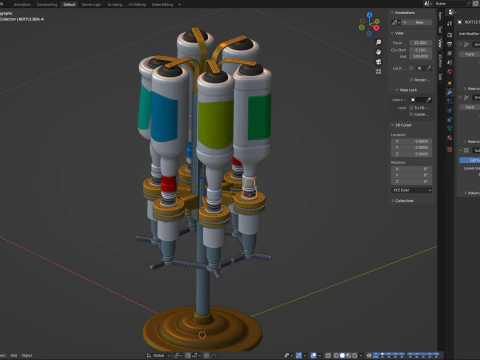Pick Lock to Object with eyedropper
The height and width of the screenshot is (360, 480).
click(429, 100)
